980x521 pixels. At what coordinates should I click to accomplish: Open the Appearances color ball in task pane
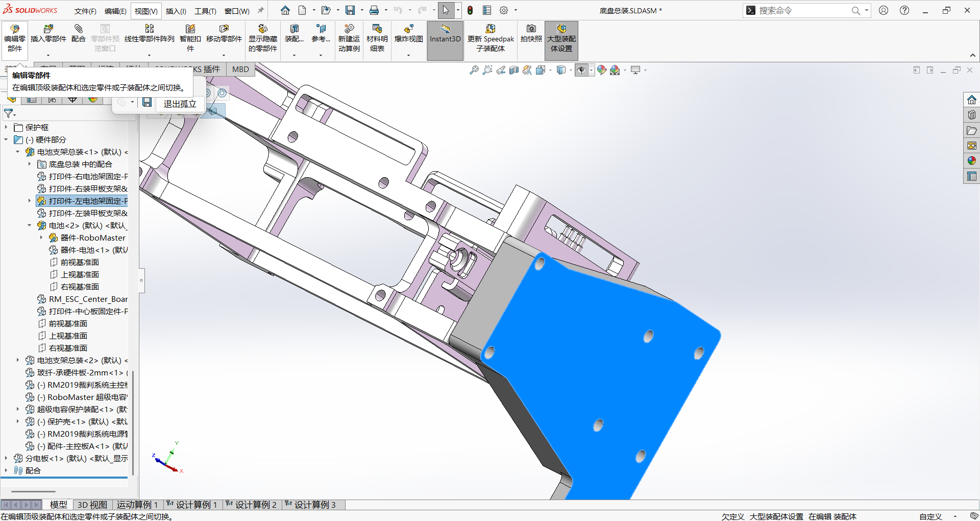972,161
